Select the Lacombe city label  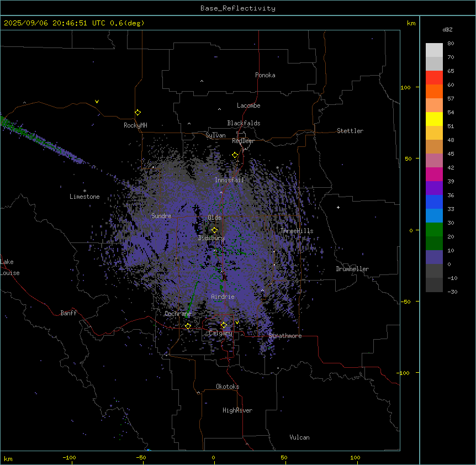click(248, 105)
